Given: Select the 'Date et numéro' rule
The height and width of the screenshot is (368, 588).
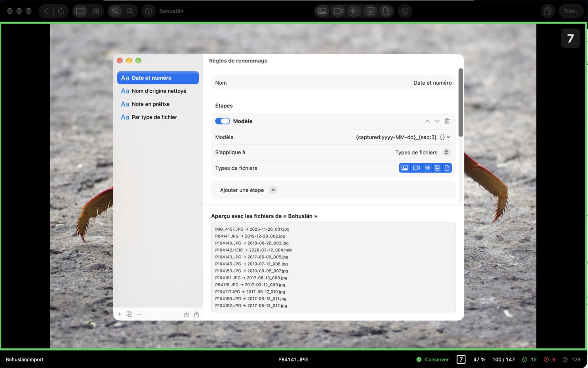Looking at the screenshot, I should point(158,78).
